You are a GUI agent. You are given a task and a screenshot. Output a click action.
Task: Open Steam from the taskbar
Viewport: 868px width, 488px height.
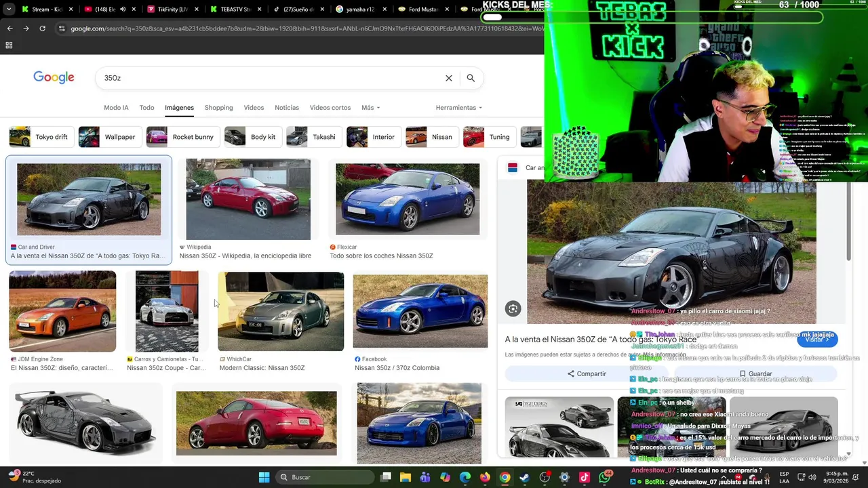[x=525, y=477]
